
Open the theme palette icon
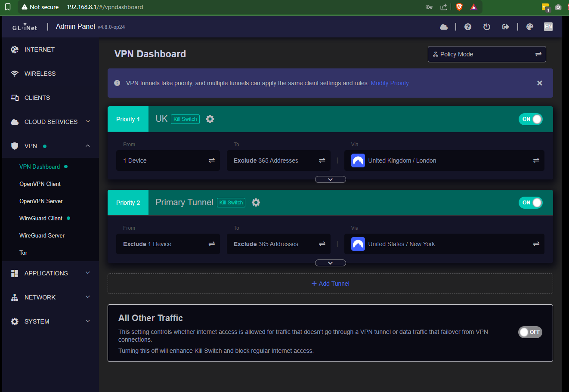click(x=530, y=27)
